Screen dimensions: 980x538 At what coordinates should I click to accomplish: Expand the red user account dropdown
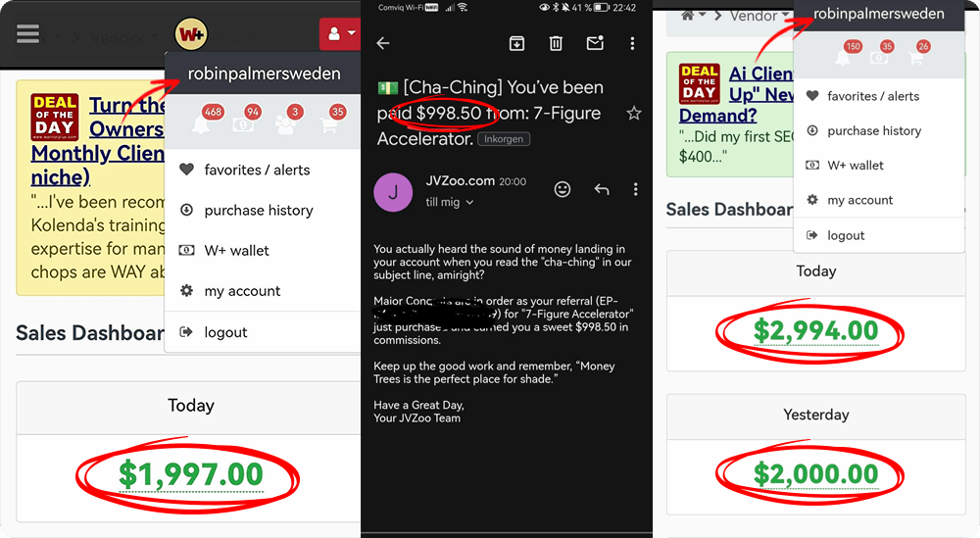point(340,34)
